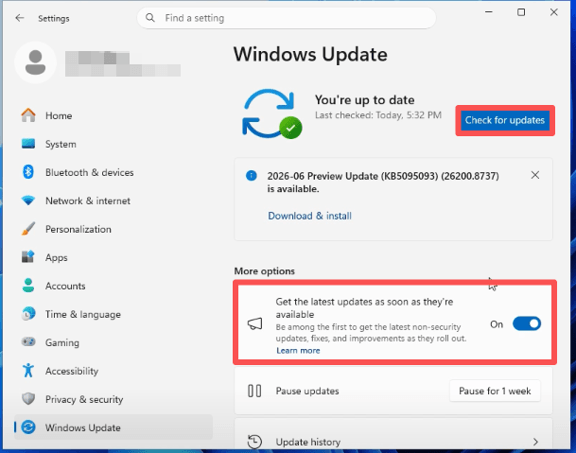Select the Network & internet wifi icon

tap(28, 201)
